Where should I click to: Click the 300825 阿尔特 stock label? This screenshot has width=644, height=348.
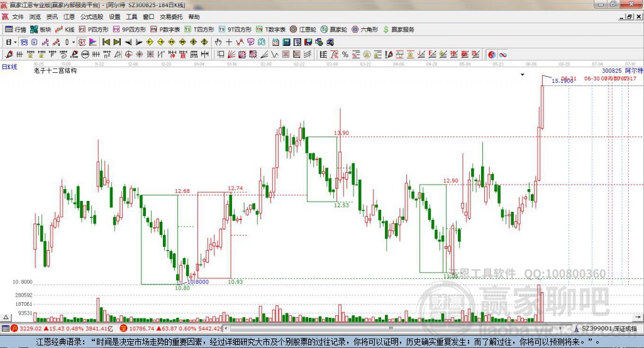(x=622, y=71)
